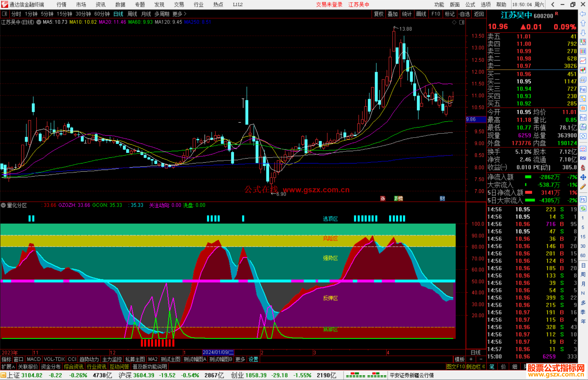Click the candlestick chart sidebar icon
Image resolution: width=588 pixels, height=380 pixels.
(583, 70)
